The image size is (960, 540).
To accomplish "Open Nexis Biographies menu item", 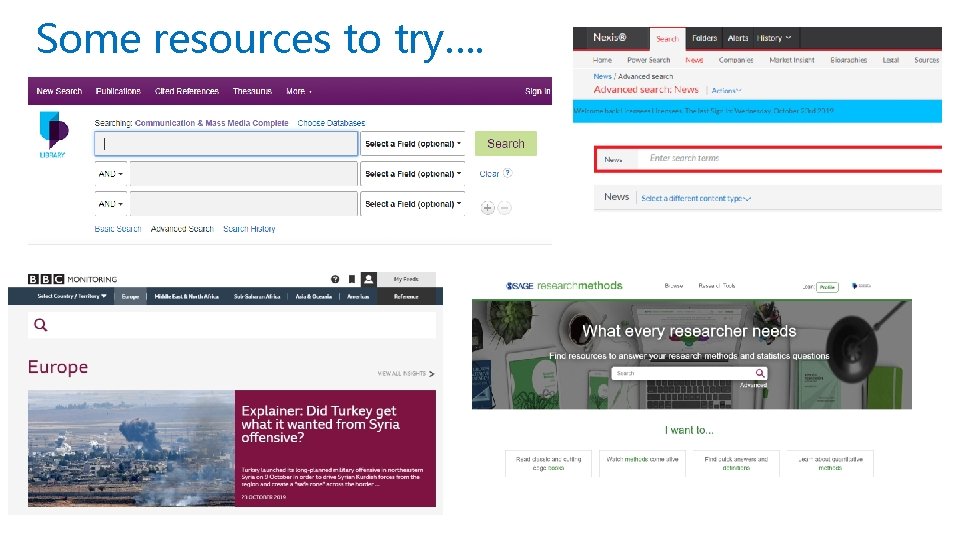I will (x=849, y=60).
